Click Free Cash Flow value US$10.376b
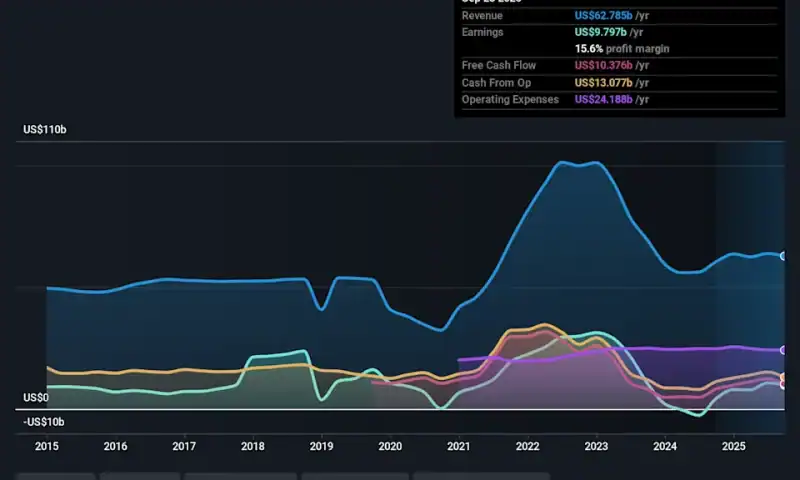 pyautogui.click(x=612, y=65)
